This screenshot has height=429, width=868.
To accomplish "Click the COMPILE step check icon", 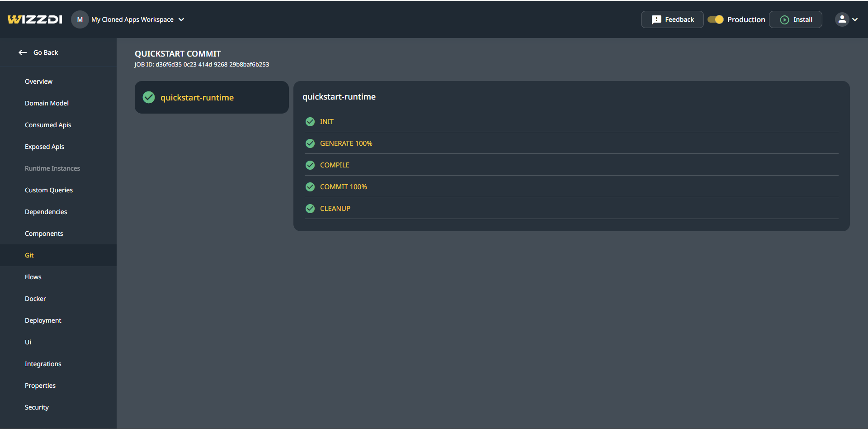I will point(310,165).
